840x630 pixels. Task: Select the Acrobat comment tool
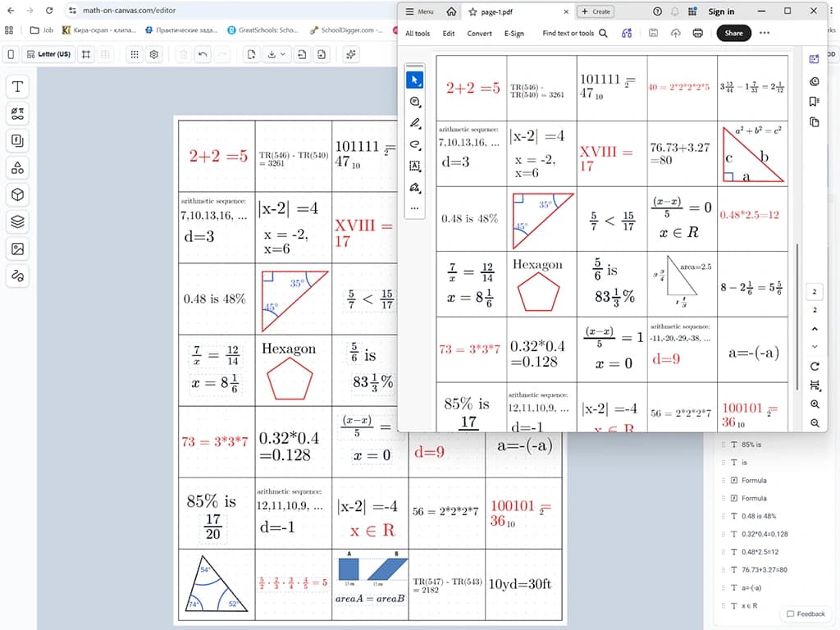(x=414, y=101)
